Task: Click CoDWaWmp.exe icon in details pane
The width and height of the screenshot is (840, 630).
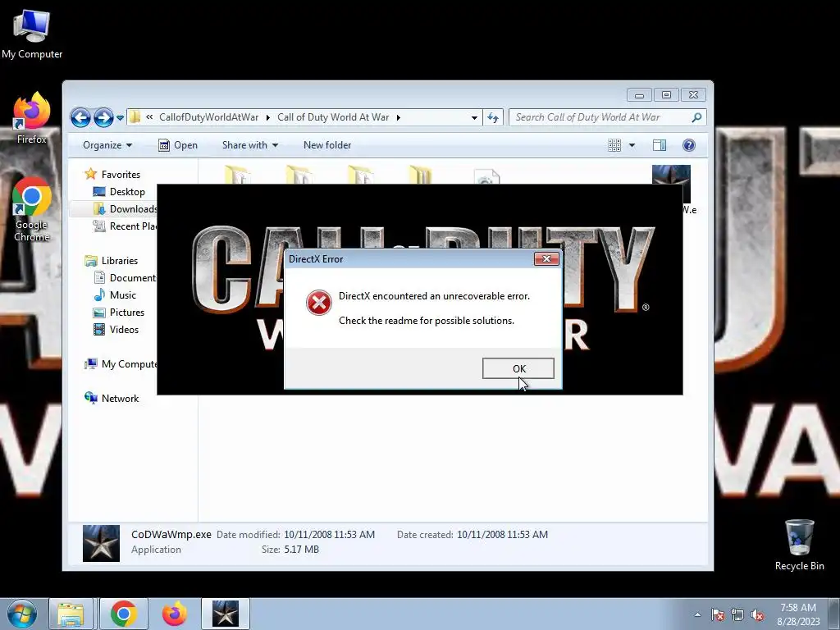Action: point(101,543)
